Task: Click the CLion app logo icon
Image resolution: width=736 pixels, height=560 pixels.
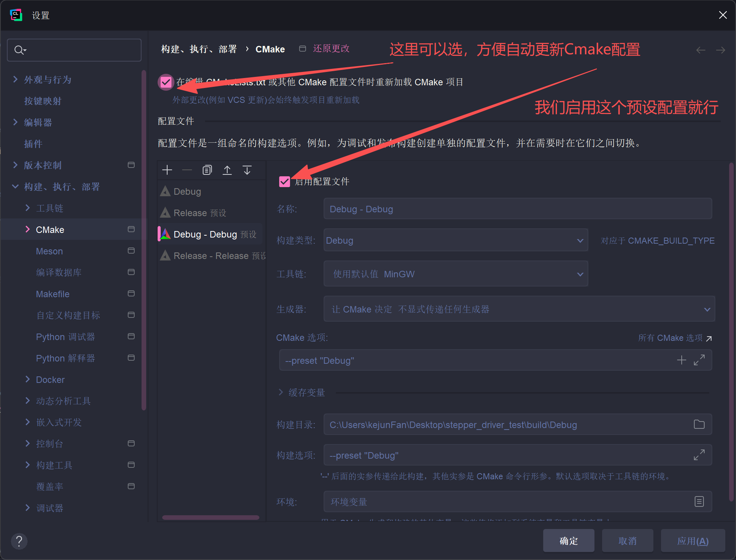Action: click(x=16, y=15)
